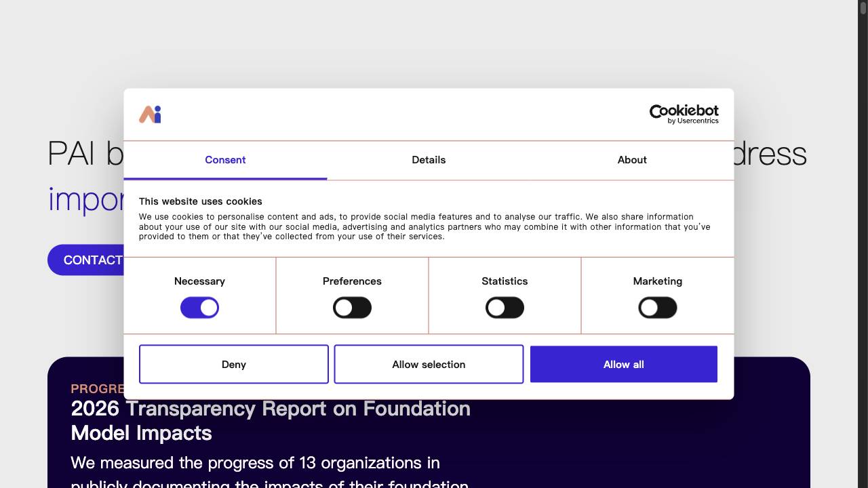Viewport: 868px width, 488px height.
Task: Click the 'This website uses cookies' heading
Action: tap(201, 201)
